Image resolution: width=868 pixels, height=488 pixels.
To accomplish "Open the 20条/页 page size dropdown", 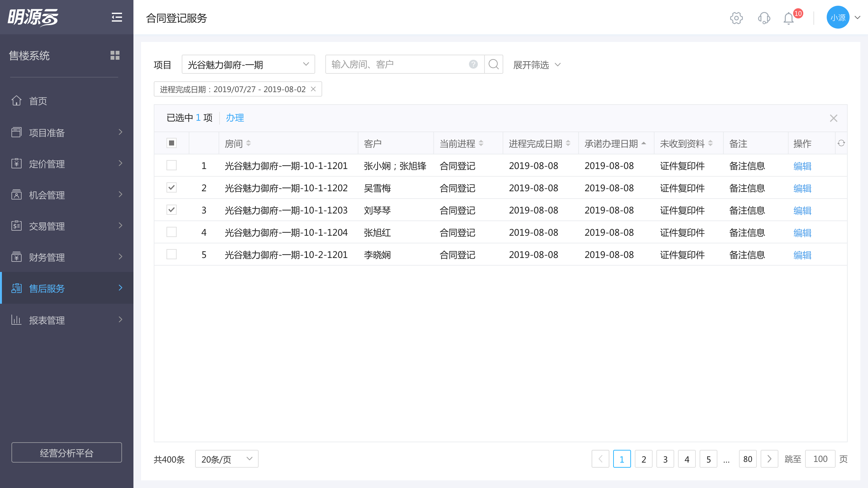I will tap(227, 459).
